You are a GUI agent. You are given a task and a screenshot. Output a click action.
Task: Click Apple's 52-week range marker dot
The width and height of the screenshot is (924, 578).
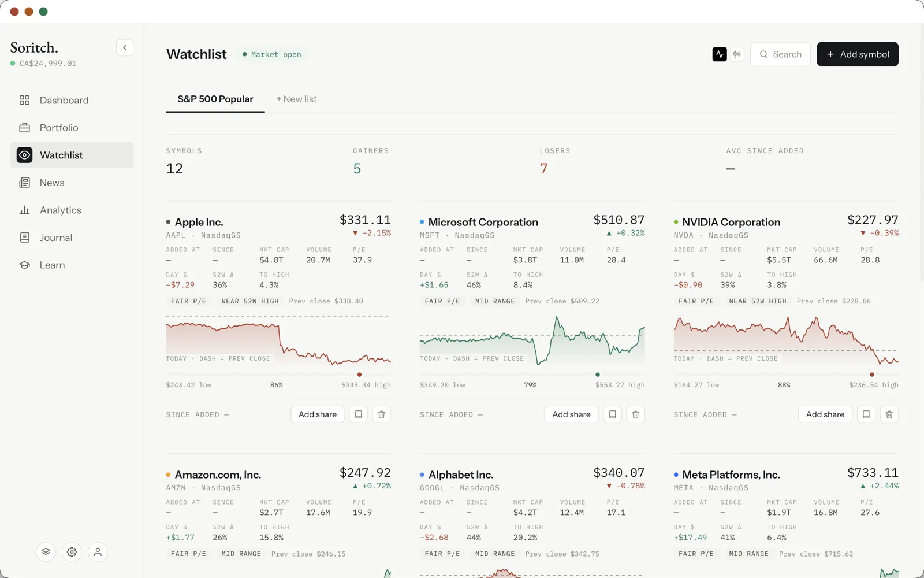tap(360, 375)
